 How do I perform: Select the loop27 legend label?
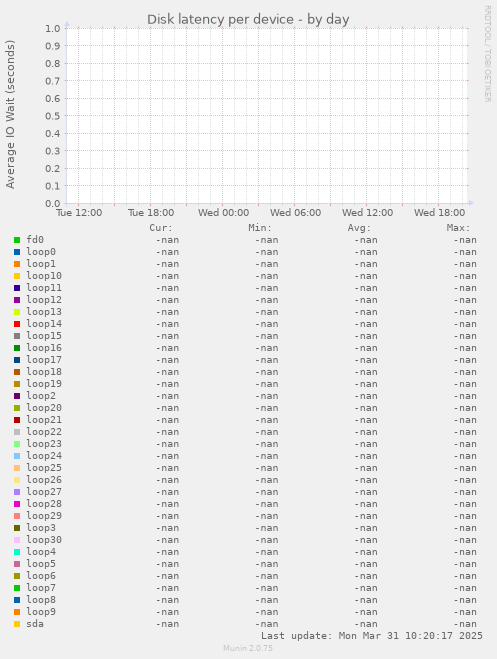[44, 492]
